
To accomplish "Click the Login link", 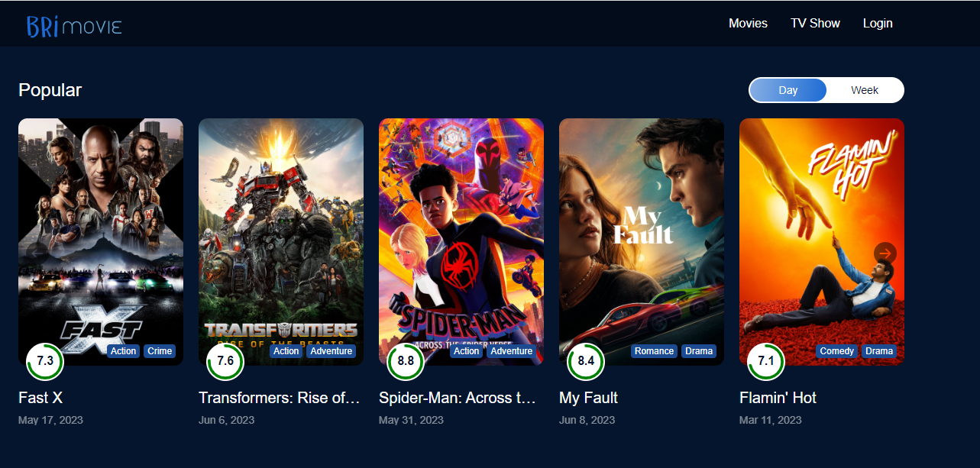I will pyautogui.click(x=878, y=24).
